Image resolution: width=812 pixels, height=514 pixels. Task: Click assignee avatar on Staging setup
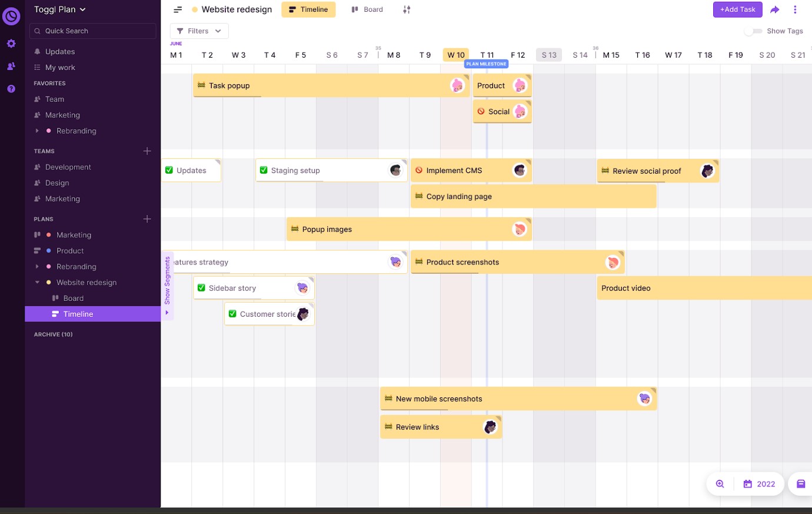click(395, 170)
